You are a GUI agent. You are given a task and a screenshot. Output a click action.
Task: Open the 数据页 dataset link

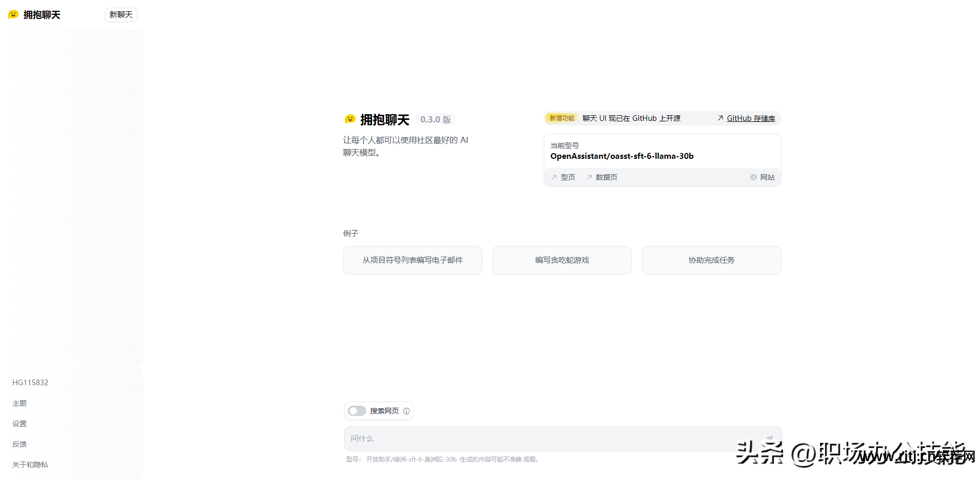[x=606, y=177]
